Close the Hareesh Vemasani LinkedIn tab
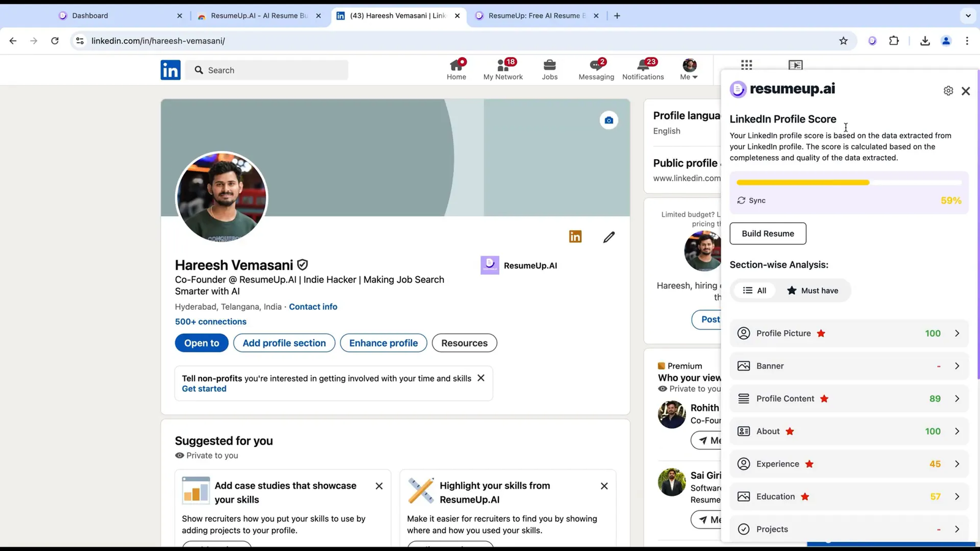 [457, 16]
